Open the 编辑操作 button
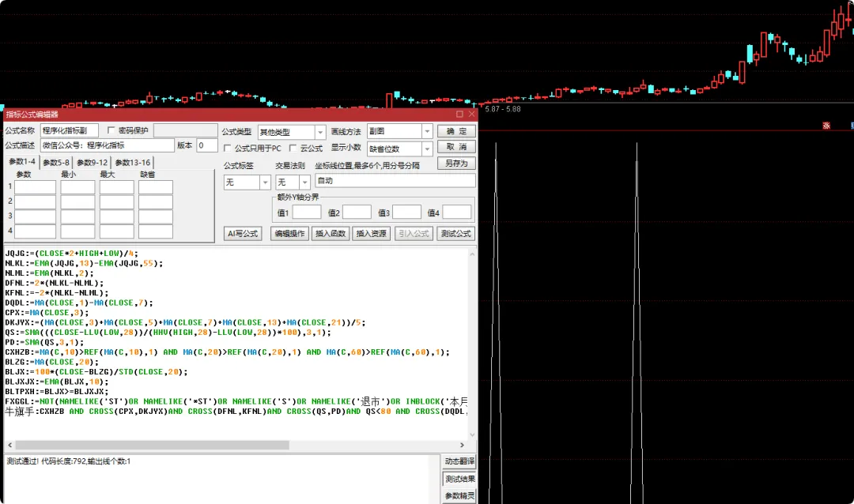This screenshot has height=504, width=854. coord(289,234)
